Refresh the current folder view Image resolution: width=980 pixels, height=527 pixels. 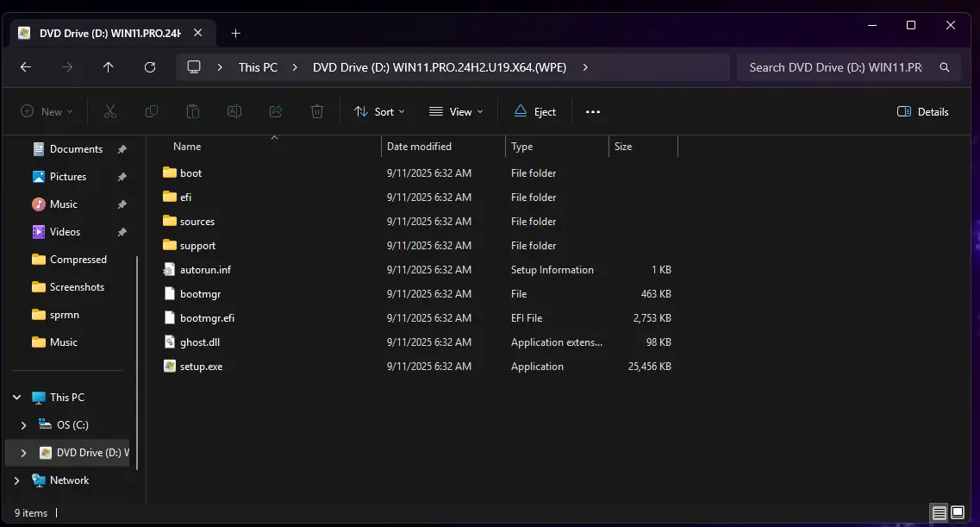click(150, 67)
